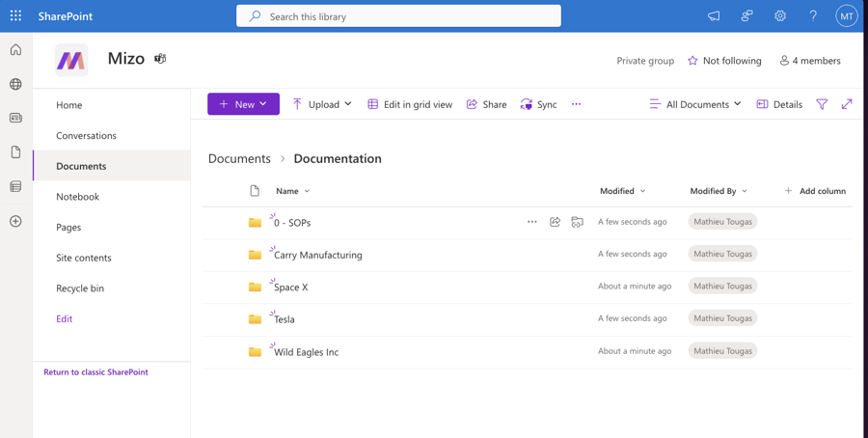Open the Space X folder
Image resolution: width=868 pixels, height=438 pixels.
(291, 287)
